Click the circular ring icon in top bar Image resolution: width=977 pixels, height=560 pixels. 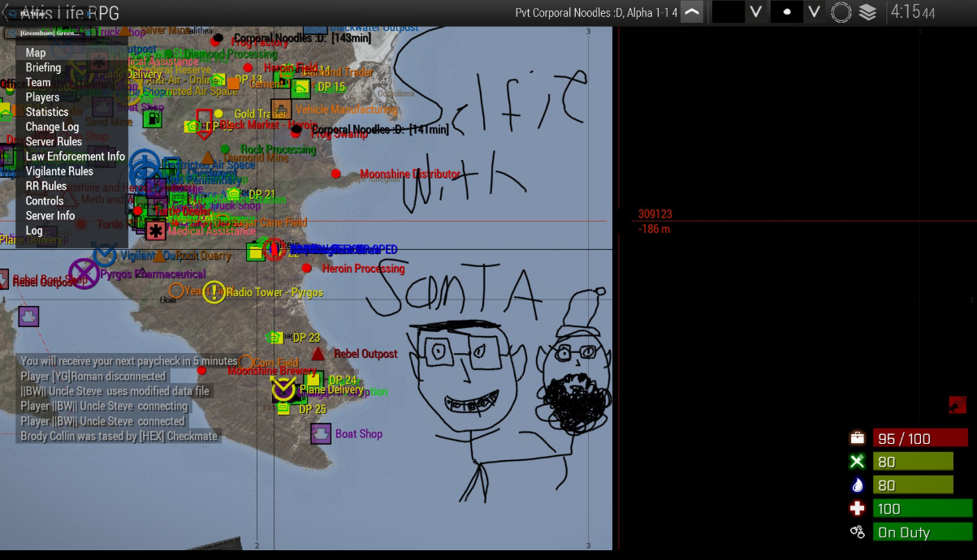[x=841, y=12]
